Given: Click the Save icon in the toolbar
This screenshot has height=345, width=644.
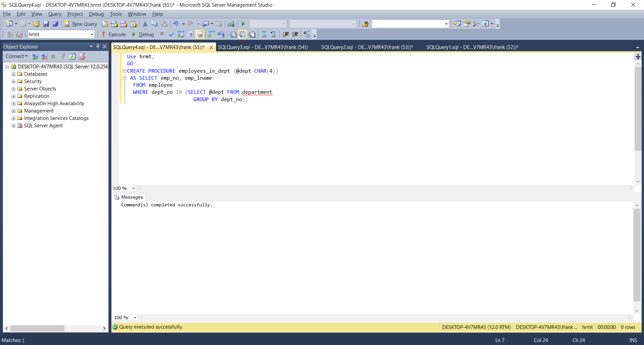Looking at the screenshot, I should coord(46,24).
